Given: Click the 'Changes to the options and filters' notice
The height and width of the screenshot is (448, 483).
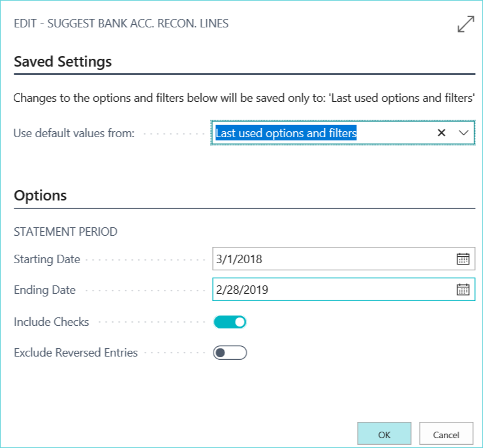Looking at the screenshot, I should pos(243,98).
